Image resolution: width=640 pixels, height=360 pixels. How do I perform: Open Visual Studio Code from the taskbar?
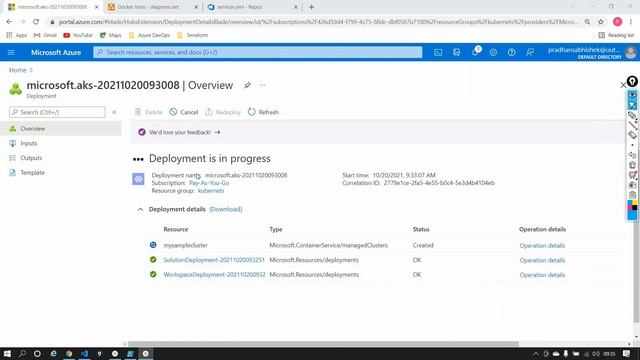click(x=84, y=353)
